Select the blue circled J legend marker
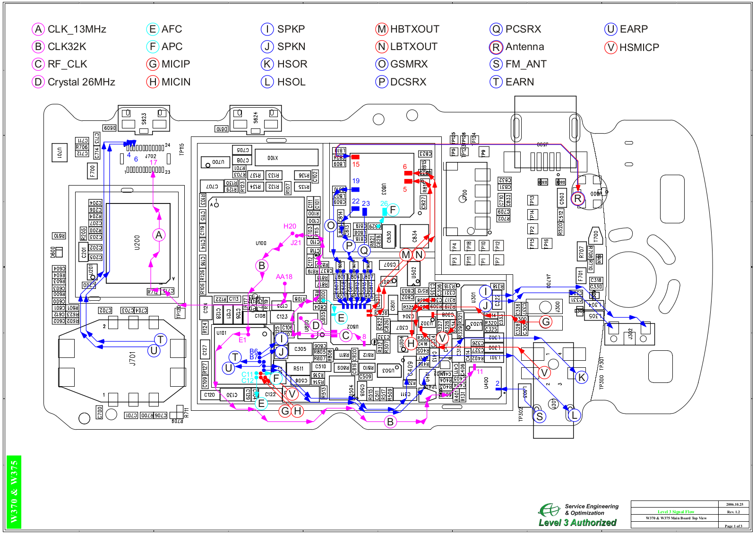 pos(267,47)
